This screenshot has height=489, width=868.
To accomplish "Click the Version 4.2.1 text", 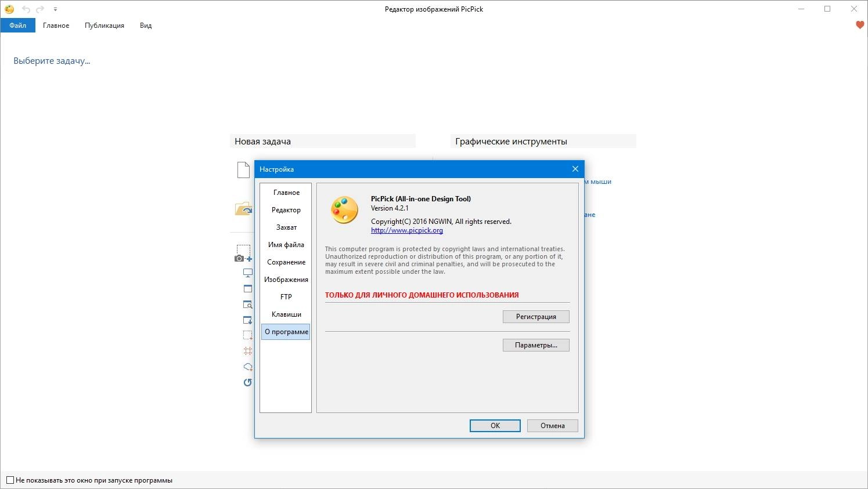I will click(x=390, y=208).
